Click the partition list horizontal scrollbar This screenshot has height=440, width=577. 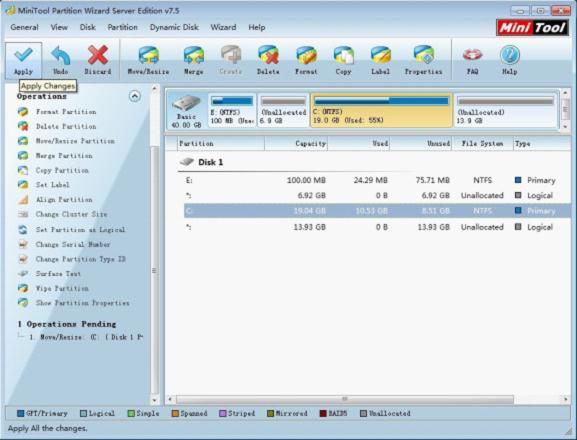coord(345,399)
